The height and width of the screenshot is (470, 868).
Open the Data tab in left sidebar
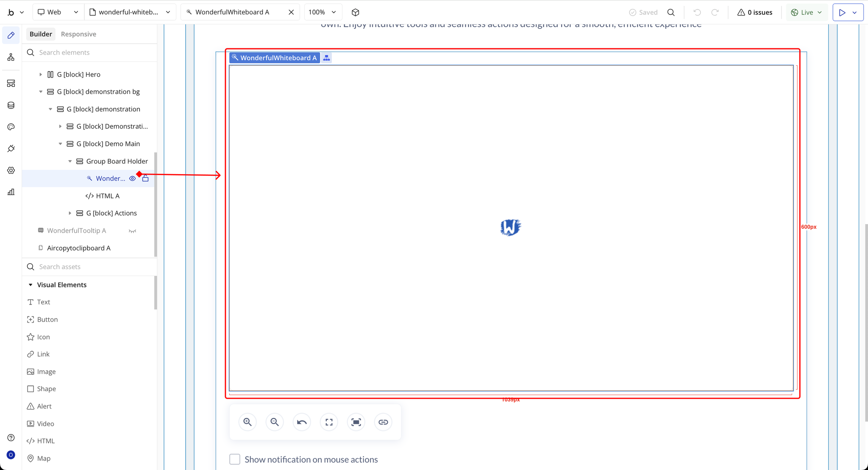(x=11, y=105)
